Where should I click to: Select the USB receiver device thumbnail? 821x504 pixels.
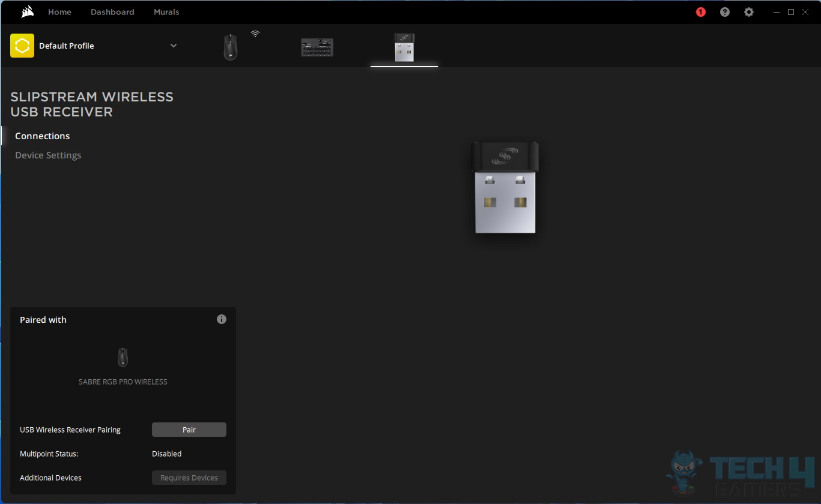click(x=404, y=47)
